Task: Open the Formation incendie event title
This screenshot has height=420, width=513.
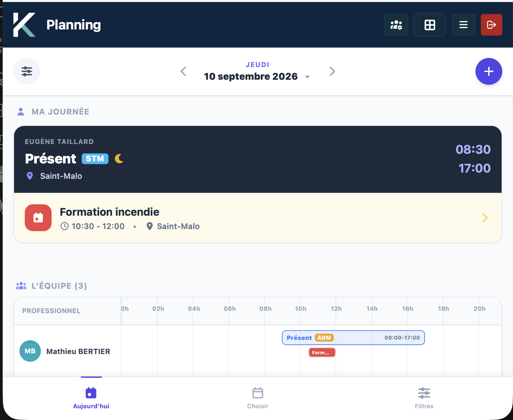Action: [x=109, y=212]
